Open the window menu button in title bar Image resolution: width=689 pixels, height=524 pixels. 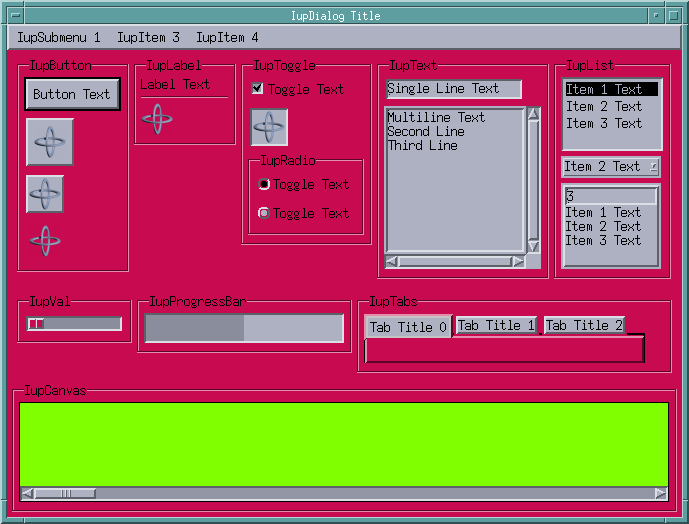(x=16, y=15)
